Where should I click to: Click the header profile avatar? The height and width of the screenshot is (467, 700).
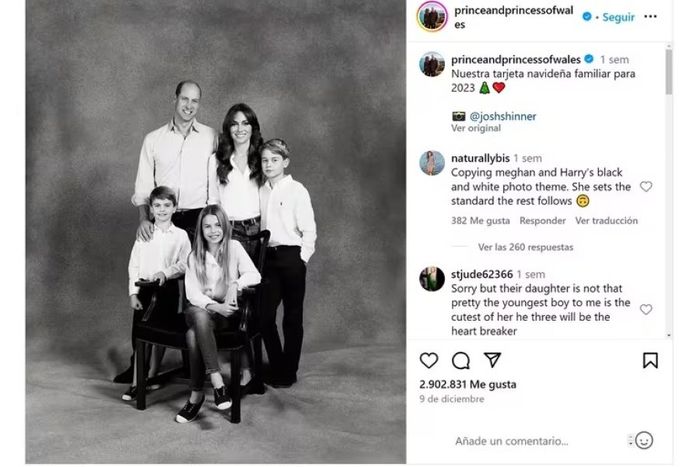432,17
